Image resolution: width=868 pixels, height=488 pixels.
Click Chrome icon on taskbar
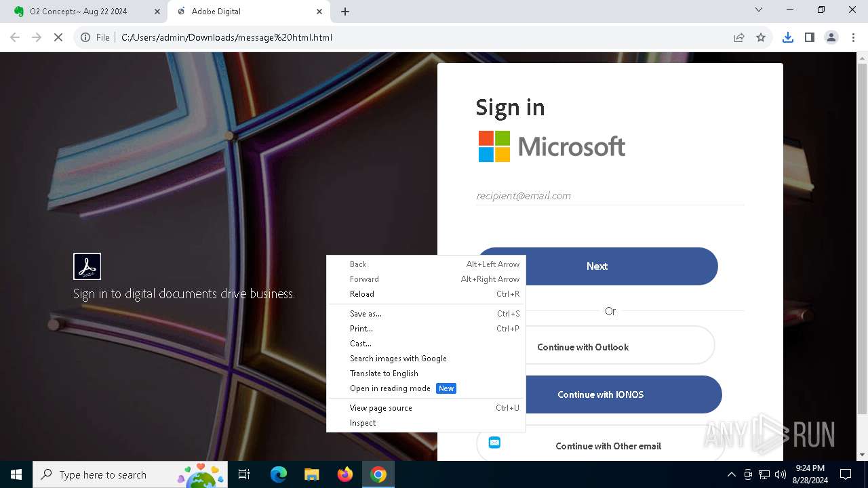click(378, 474)
